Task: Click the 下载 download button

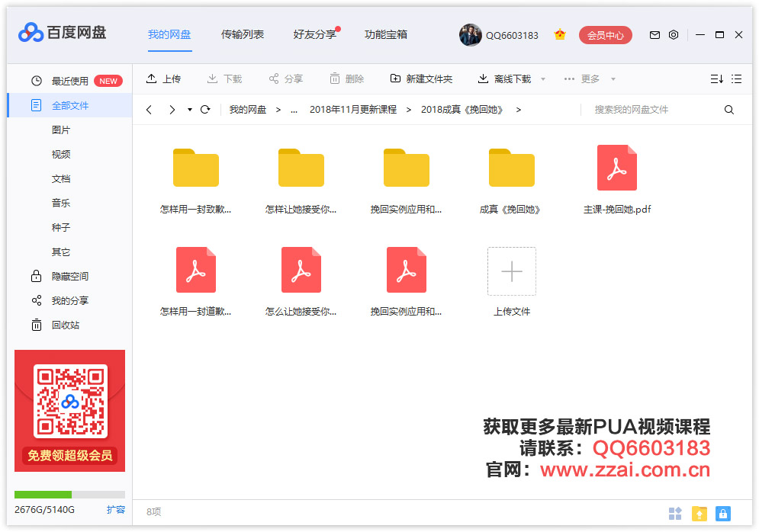Action: click(x=224, y=79)
